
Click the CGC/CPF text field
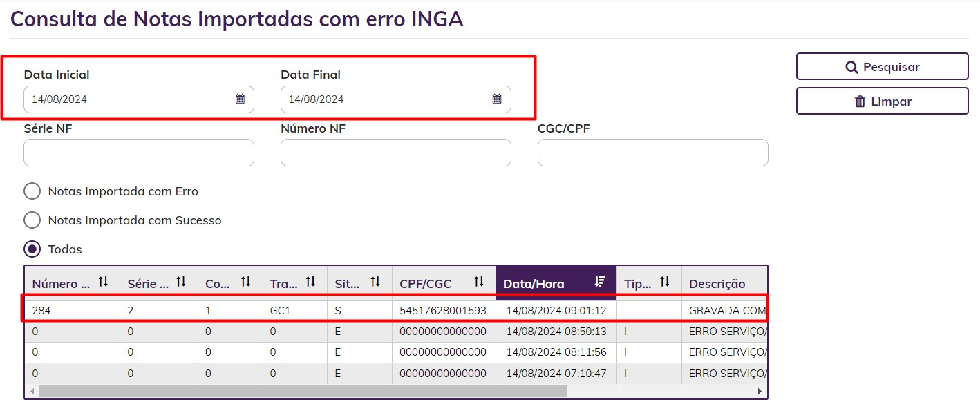tap(653, 153)
